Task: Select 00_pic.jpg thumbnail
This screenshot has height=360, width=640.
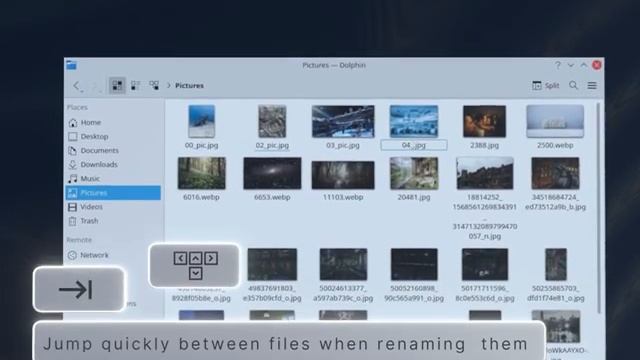Action: click(202, 122)
